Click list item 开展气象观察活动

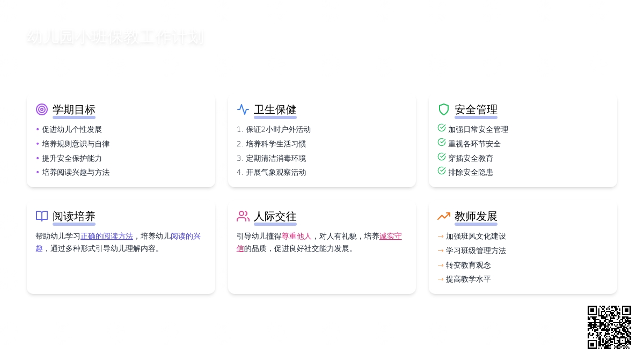point(276,173)
